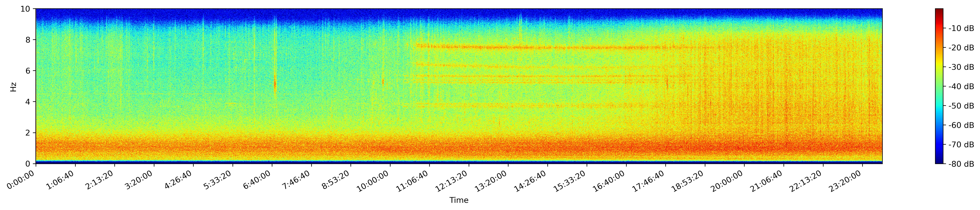980x210 pixels.
Task: Click the 8 tick on the Hz axis
Action: [28, 40]
